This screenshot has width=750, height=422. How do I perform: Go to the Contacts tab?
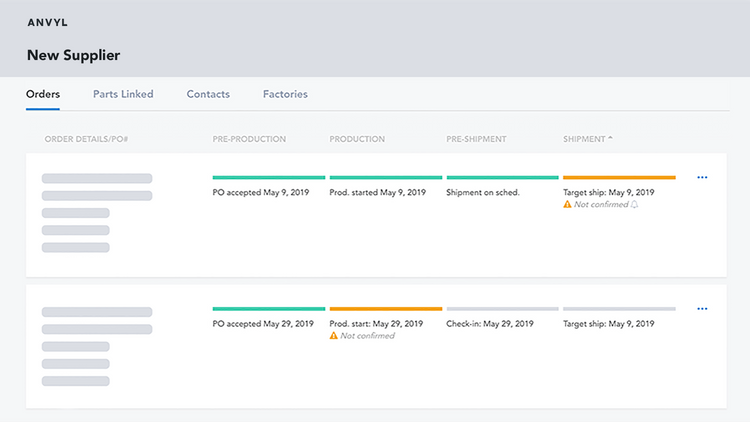click(208, 95)
